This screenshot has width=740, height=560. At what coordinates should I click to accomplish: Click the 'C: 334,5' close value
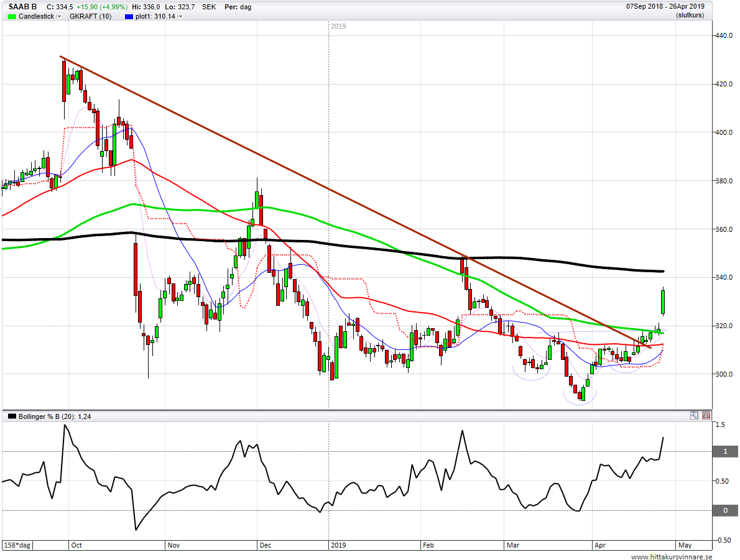60,7
